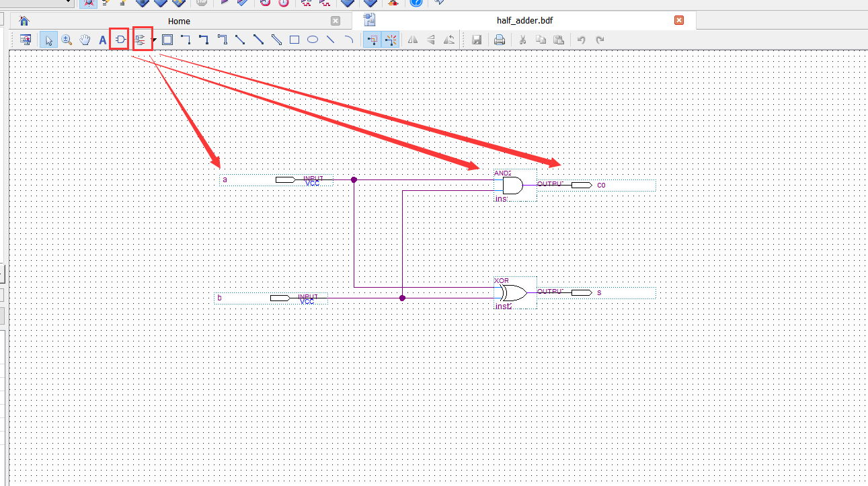
Task: Click the pin name label 'b'
Action: pos(219,298)
